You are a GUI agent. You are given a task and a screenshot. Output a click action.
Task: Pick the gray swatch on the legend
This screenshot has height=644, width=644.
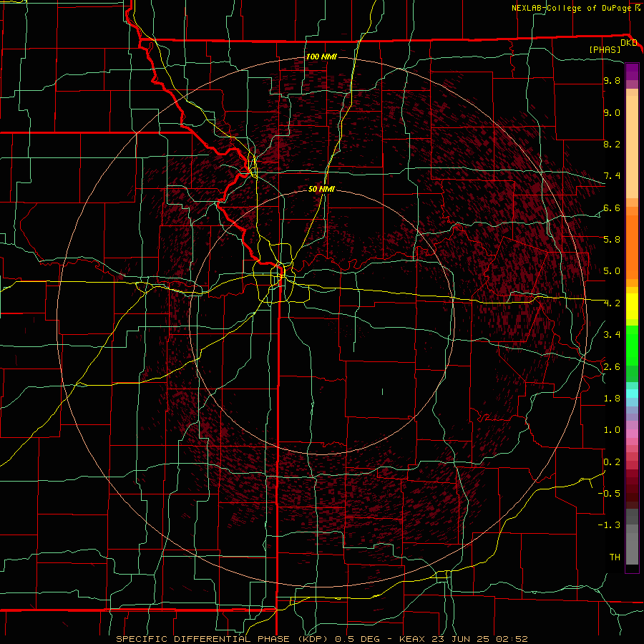(x=632, y=546)
